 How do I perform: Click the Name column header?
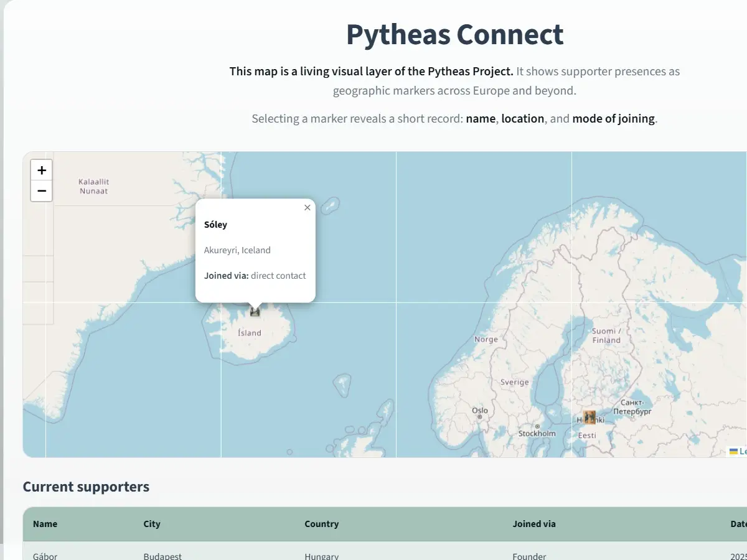[45, 524]
